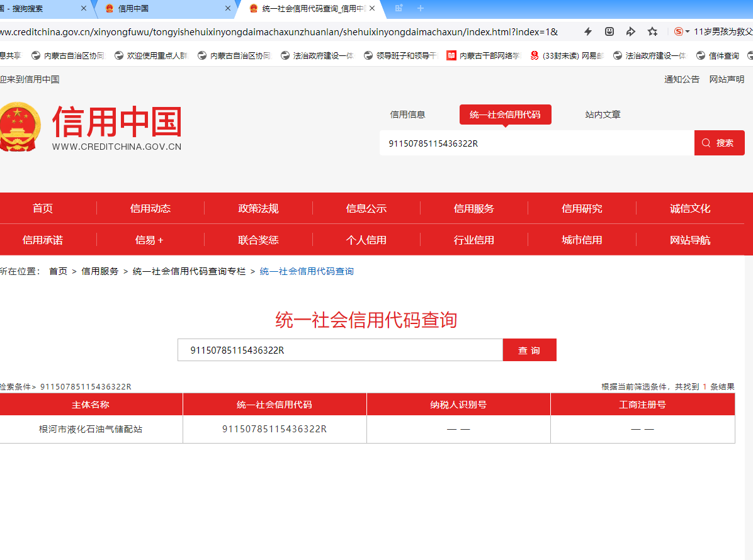The height and width of the screenshot is (560, 753).
Task: Open 信用承诺 in the navigation bar
Action: (43, 240)
